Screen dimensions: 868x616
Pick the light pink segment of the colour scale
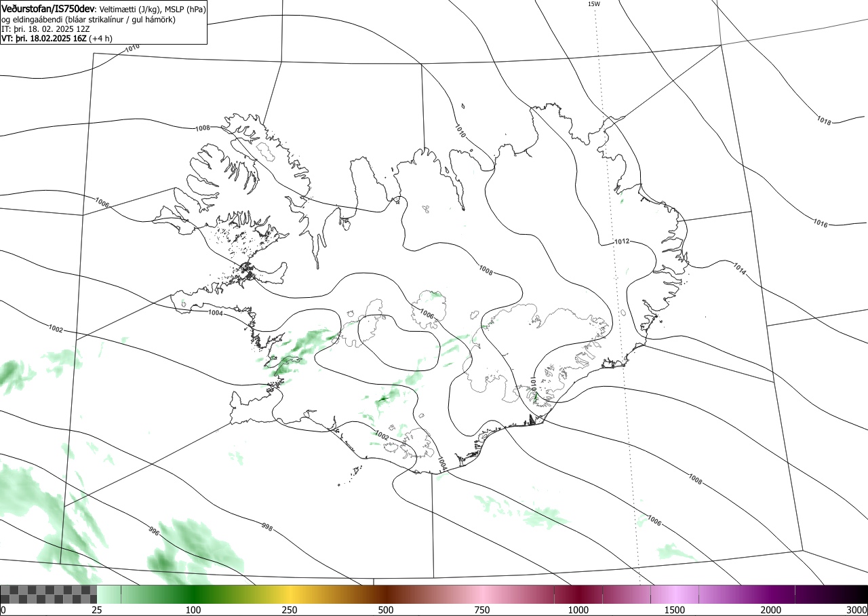pos(482,594)
